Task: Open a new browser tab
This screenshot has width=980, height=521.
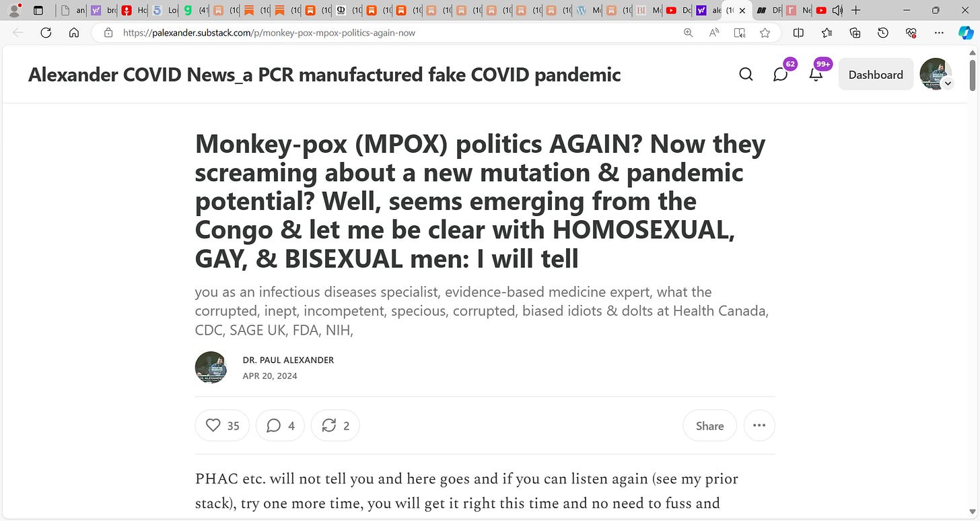Action: pyautogui.click(x=855, y=10)
